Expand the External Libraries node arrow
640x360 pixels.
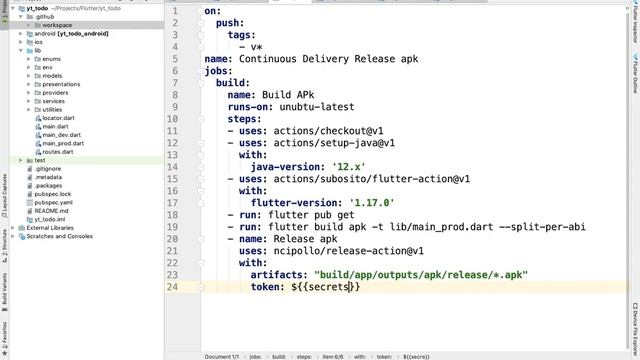(x=13, y=228)
